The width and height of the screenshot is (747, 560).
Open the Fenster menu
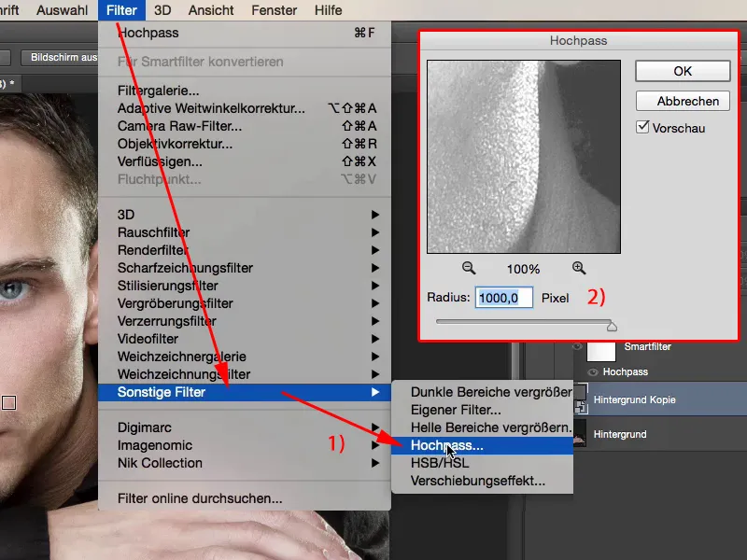274,10
